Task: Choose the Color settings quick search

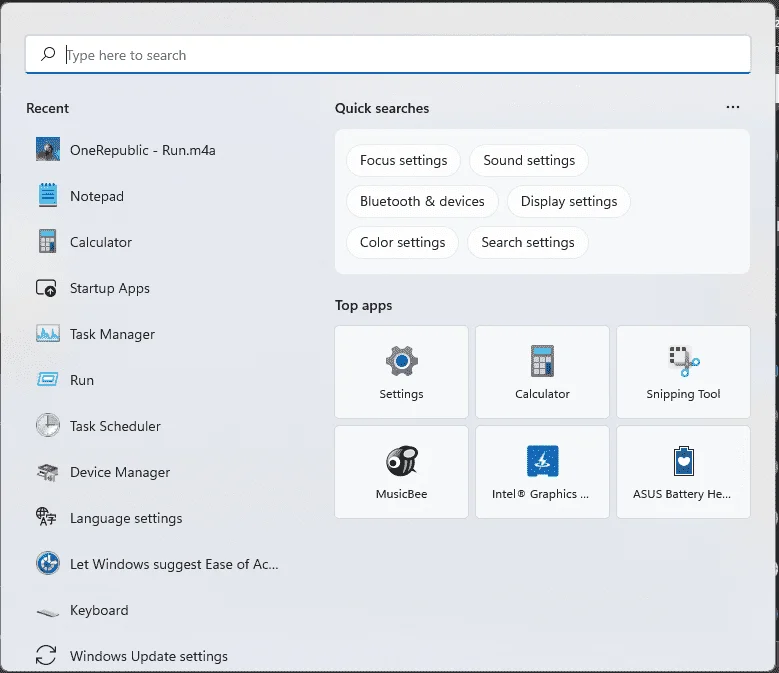Action: (x=402, y=242)
